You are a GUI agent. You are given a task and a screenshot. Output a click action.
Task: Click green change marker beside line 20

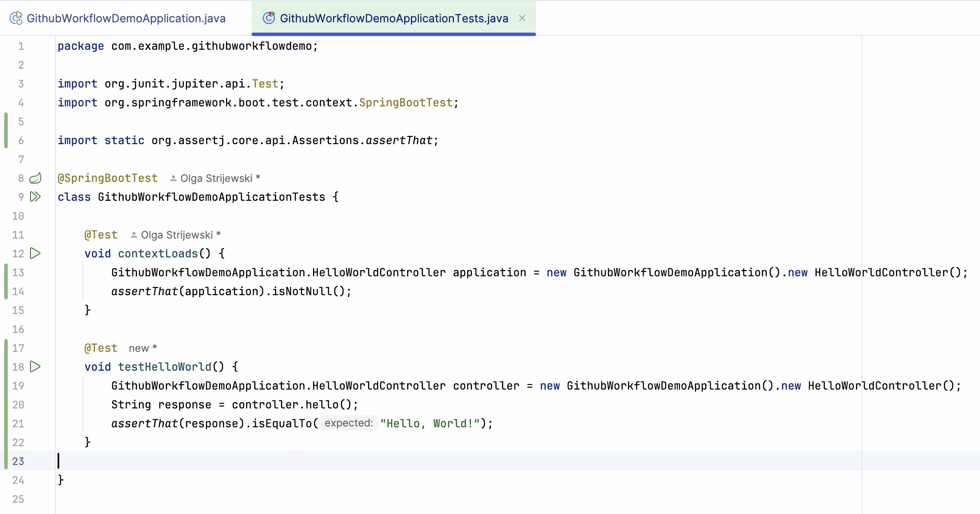click(x=6, y=405)
